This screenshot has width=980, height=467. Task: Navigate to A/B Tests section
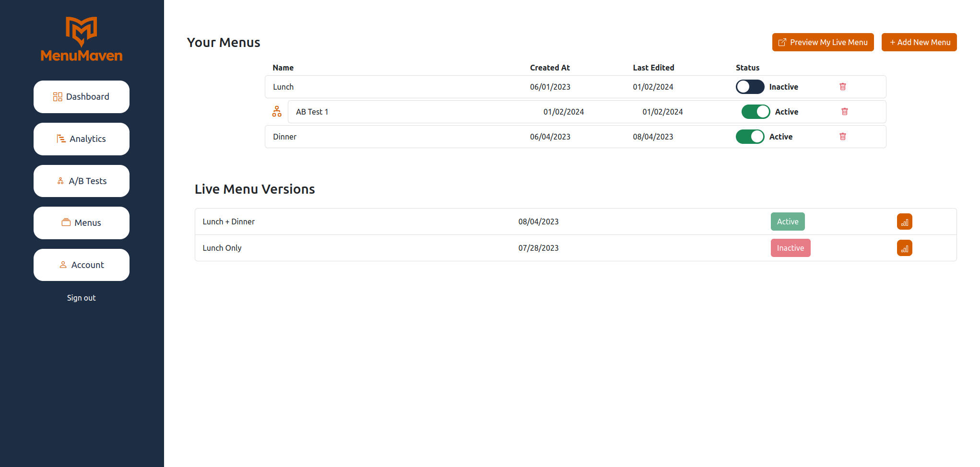[82, 181]
